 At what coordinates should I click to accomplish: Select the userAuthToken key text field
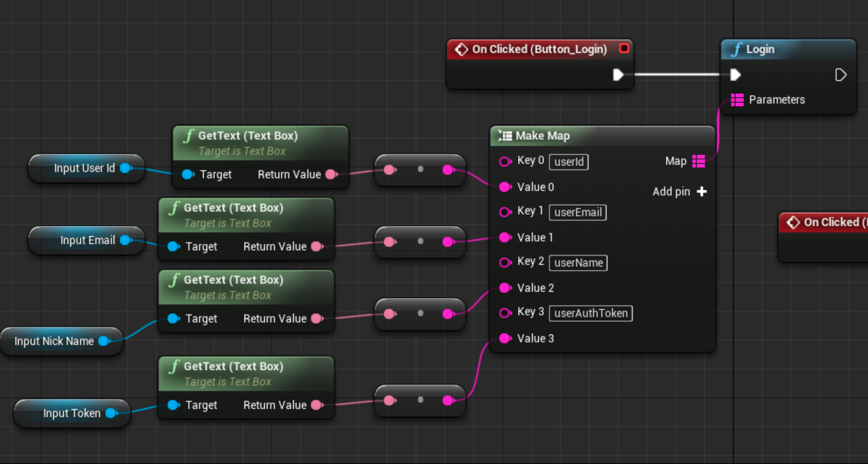coord(591,313)
